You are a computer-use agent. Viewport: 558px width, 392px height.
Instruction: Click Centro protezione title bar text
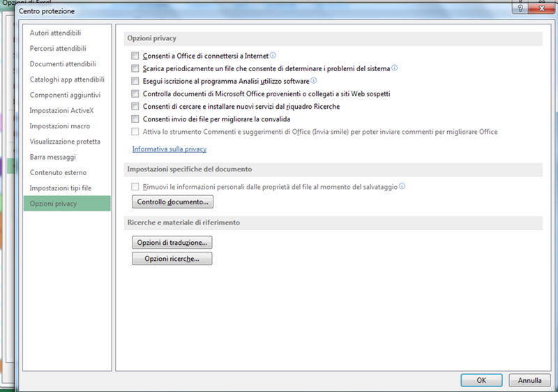(x=47, y=11)
